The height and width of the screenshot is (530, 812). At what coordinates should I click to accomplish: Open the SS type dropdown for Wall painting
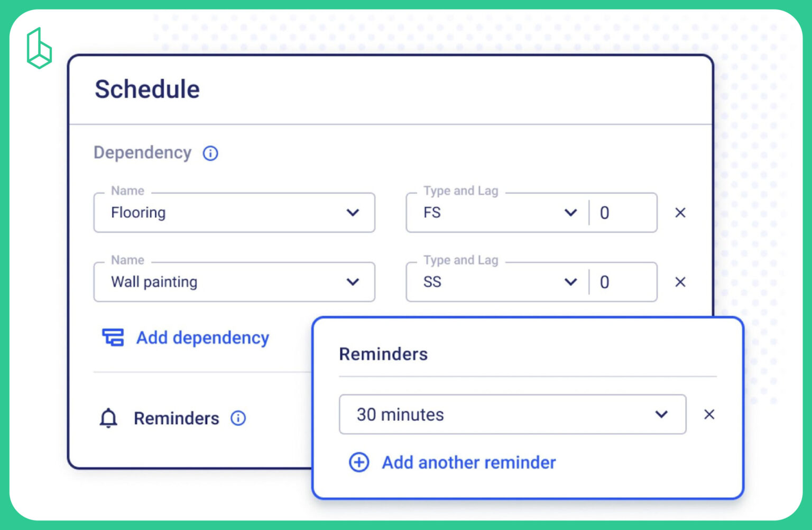point(571,282)
